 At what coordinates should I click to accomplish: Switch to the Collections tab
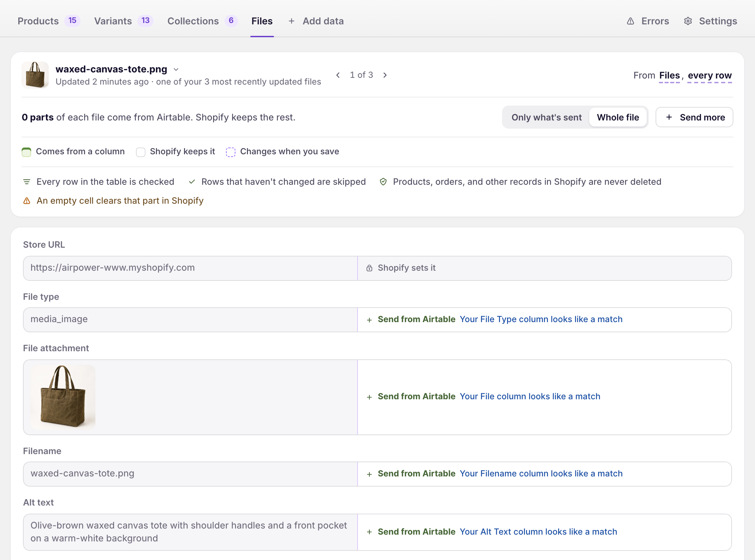pyautogui.click(x=202, y=21)
